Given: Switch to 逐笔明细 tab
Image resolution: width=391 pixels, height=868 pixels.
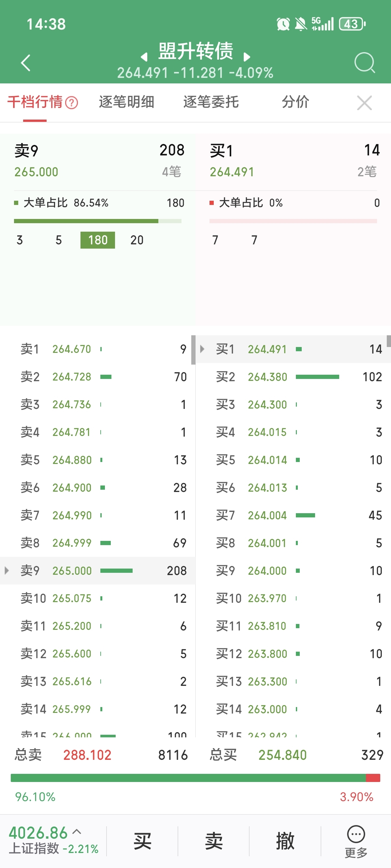Looking at the screenshot, I should 126,102.
